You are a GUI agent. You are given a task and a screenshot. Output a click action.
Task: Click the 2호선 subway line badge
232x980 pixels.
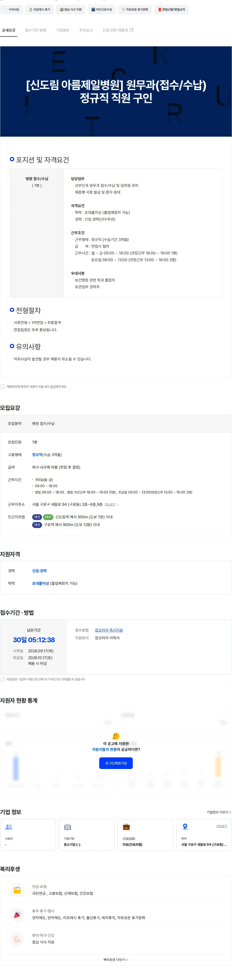48,517
